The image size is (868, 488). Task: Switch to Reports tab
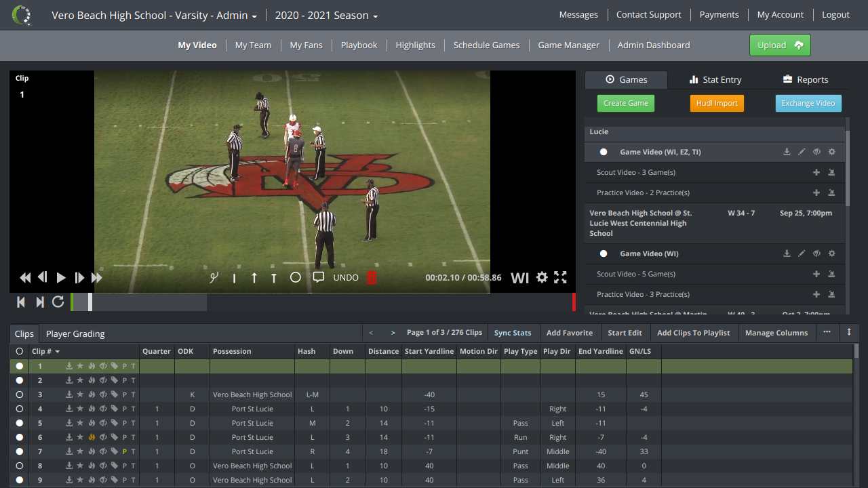click(x=805, y=79)
